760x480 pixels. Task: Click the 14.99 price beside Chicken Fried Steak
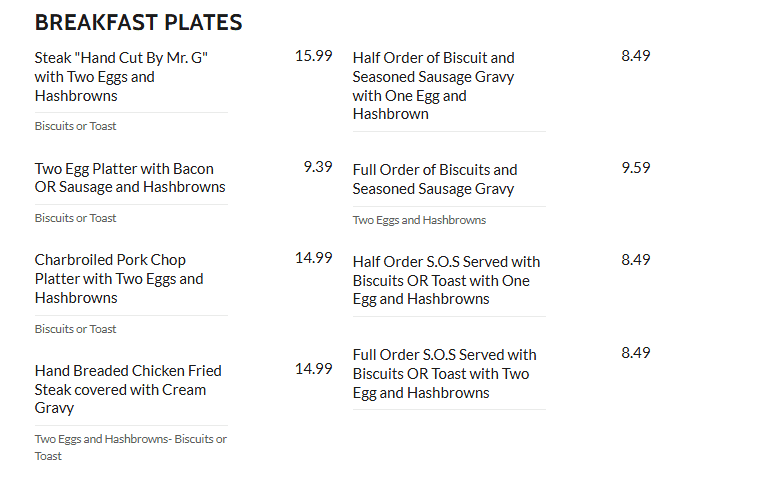tap(314, 368)
